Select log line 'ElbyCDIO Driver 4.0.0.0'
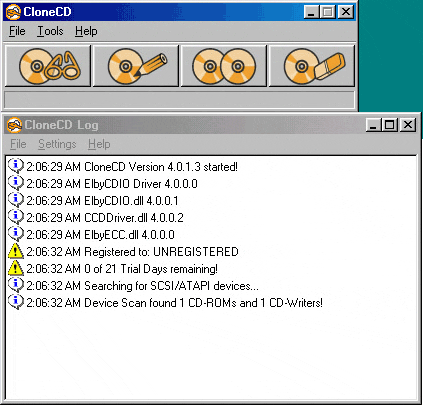The width and height of the screenshot is (423, 405). coord(112,184)
